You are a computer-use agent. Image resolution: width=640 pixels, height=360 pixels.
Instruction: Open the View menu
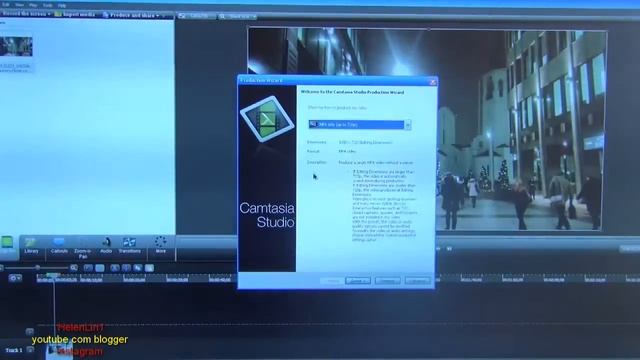pyautogui.click(x=19, y=5)
